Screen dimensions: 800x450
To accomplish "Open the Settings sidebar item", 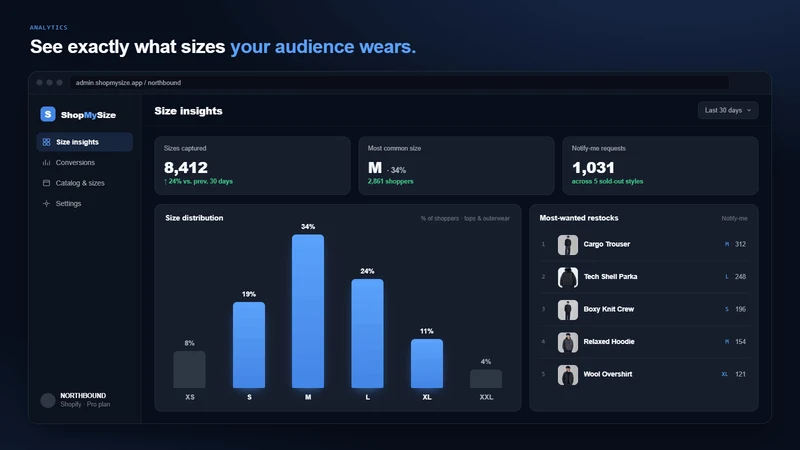I will coord(85,203).
